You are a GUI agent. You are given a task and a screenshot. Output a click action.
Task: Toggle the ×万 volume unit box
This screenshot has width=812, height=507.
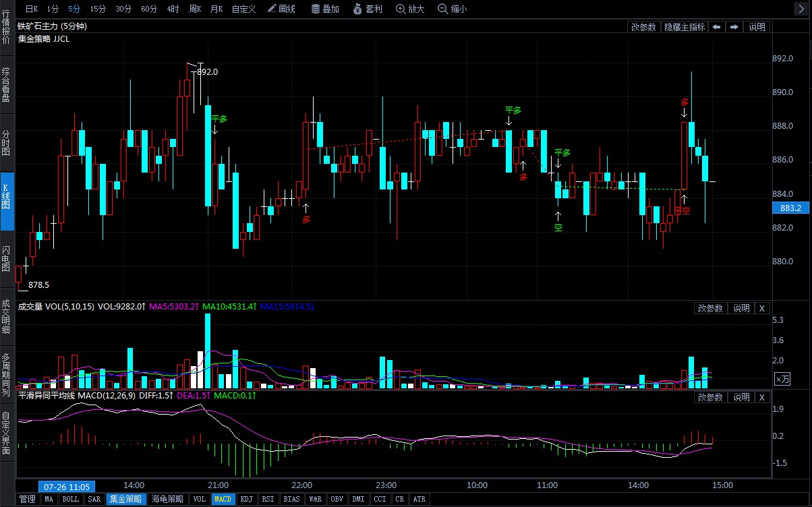(x=782, y=380)
